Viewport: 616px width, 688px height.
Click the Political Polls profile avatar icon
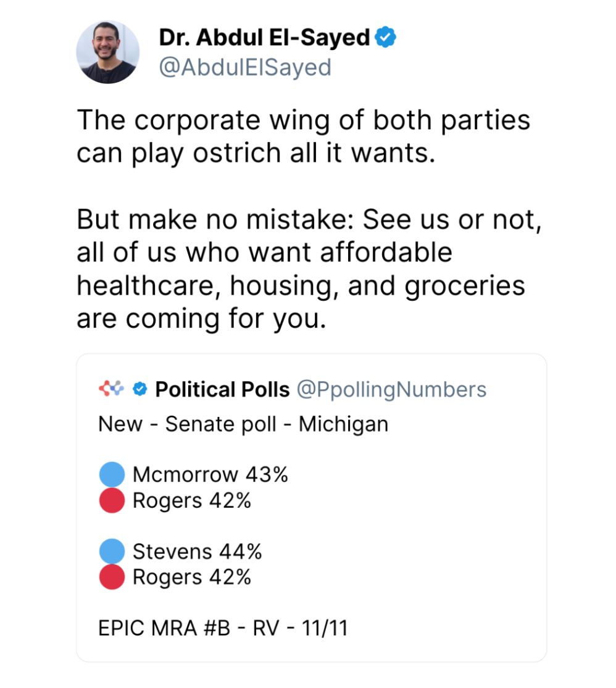click(111, 388)
